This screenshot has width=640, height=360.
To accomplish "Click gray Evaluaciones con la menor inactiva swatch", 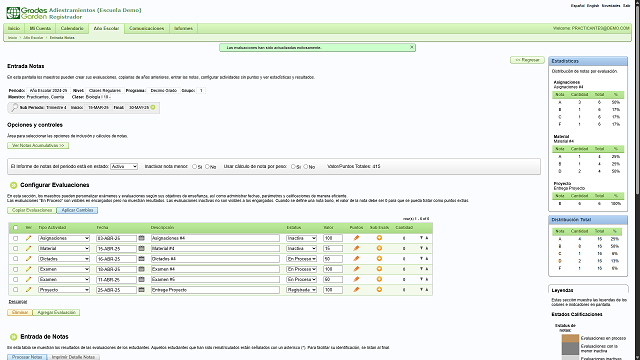I will (570, 348).
